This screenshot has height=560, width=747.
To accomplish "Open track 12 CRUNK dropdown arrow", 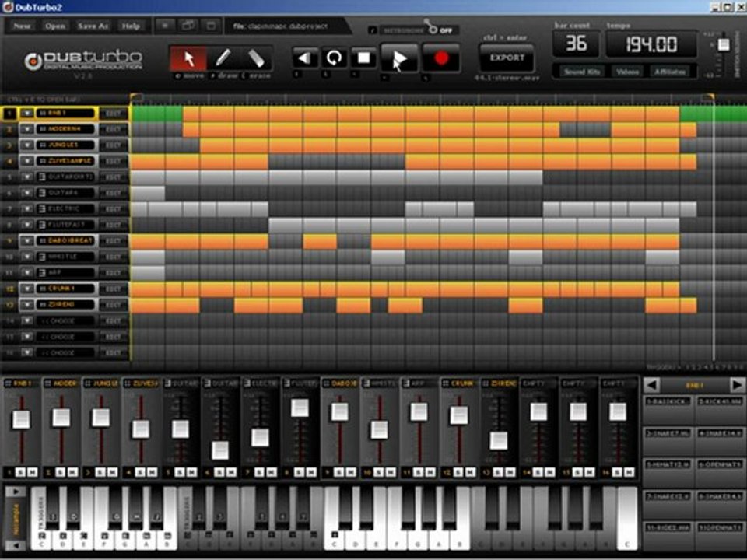I will (x=27, y=289).
